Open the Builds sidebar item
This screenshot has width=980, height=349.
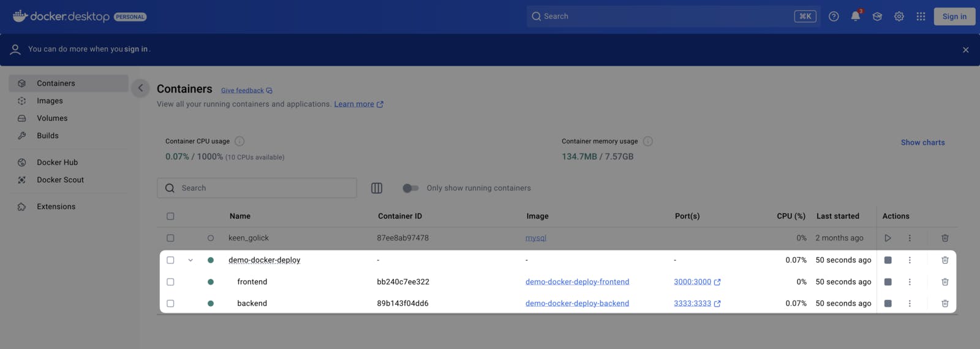pos(69,136)
